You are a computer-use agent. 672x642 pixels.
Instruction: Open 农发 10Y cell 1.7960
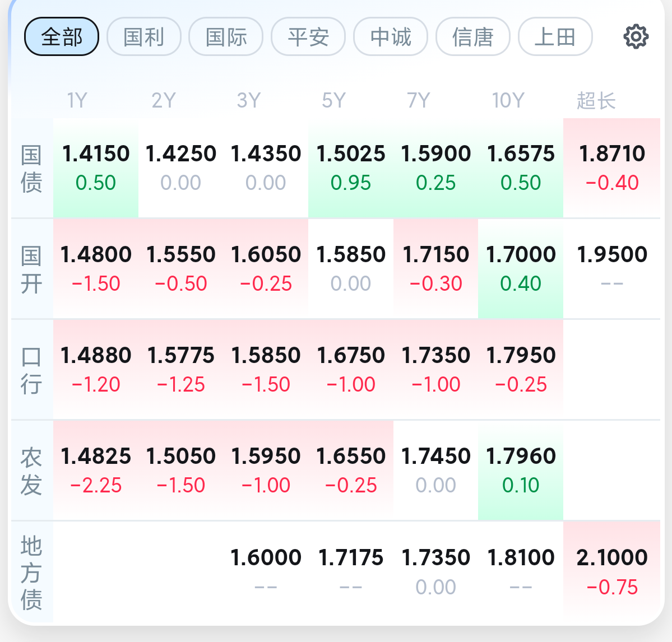tap(521, 470)
